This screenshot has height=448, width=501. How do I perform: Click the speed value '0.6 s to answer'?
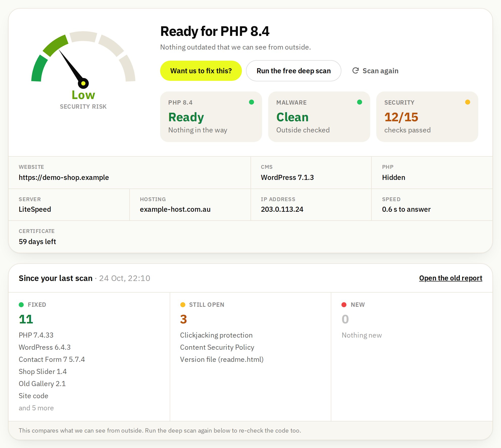point(406,209)
